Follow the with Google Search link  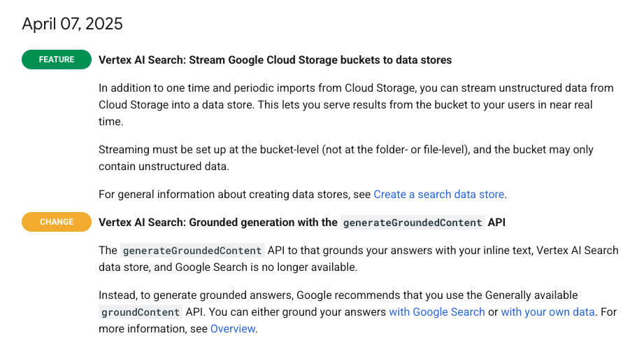[436, 311]
